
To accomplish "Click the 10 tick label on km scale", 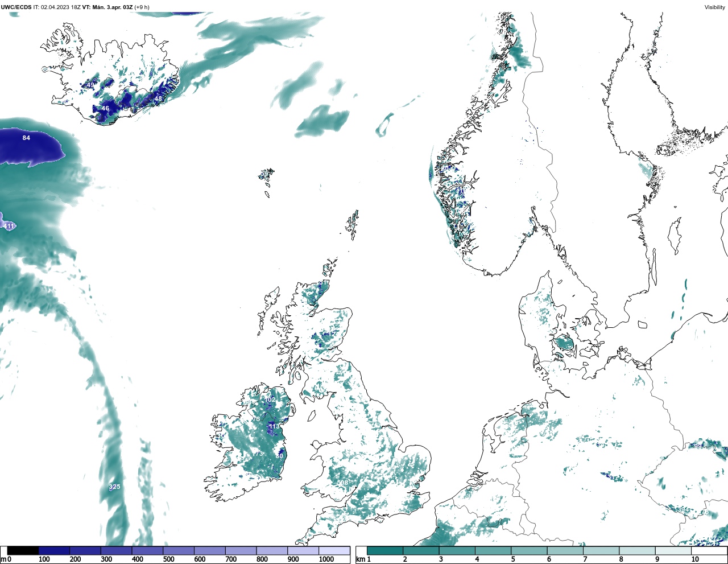I will point(695,559).
